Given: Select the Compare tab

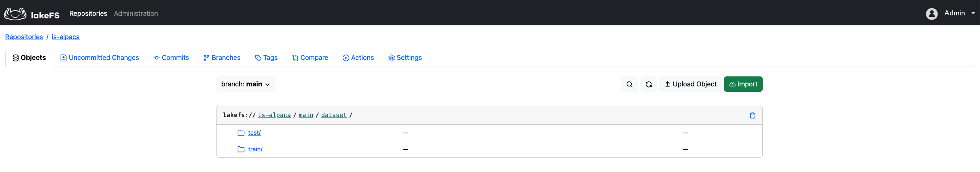Looking at the screenshot, I should (x=310, y=58).
